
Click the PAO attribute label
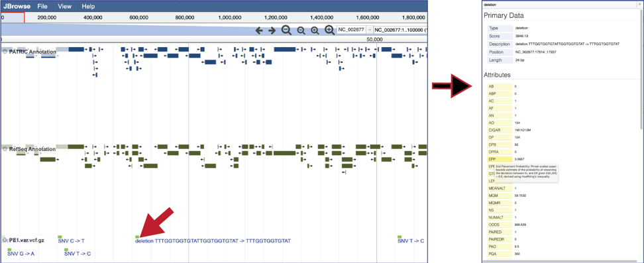(500, 246)
